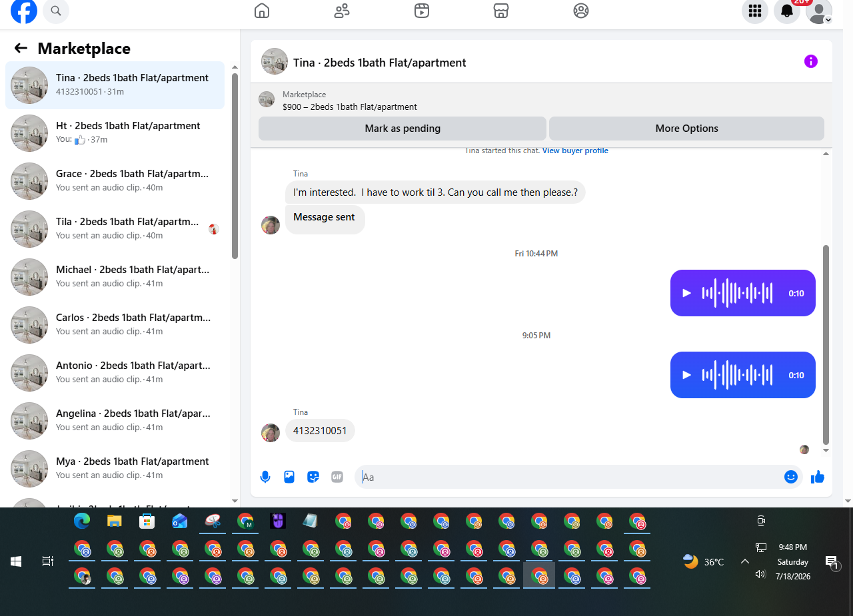Click the Facebook logo
The height and width of the screenshot is (616, 853).
[x=24, y=11]
